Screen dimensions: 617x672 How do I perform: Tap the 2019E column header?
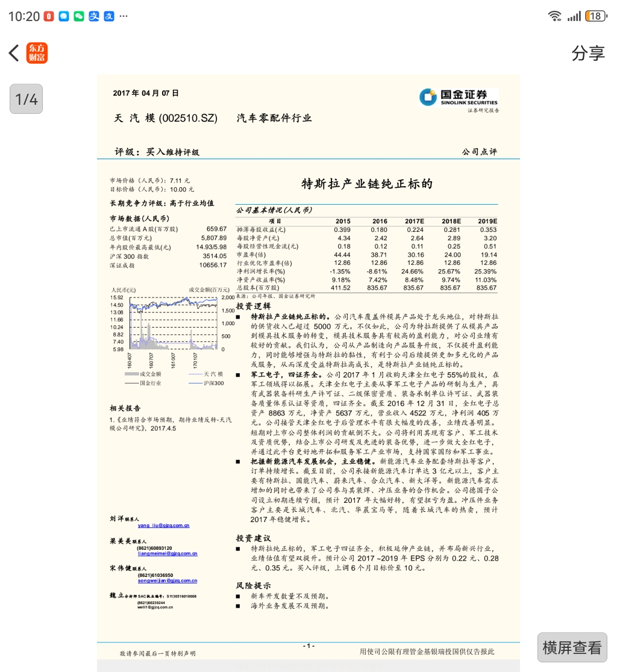[488, 221]
